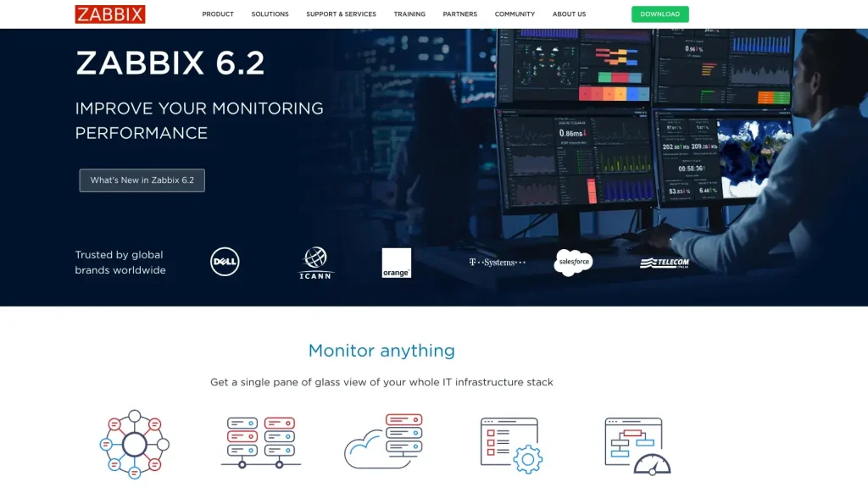The image size is (868, 493).
Task: Open the Solutions menu
Action: [270, 14]
